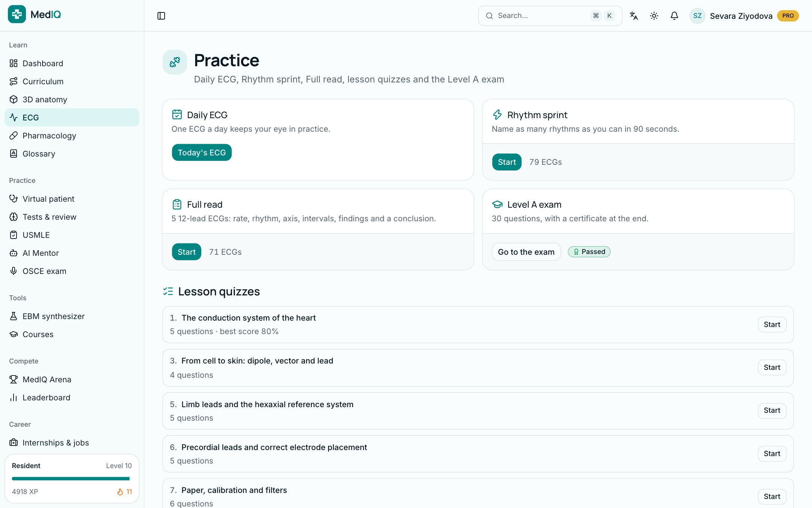Start the Paper, calibration and filters quiz
812x508 pixels.
click(x=772, y=496)
